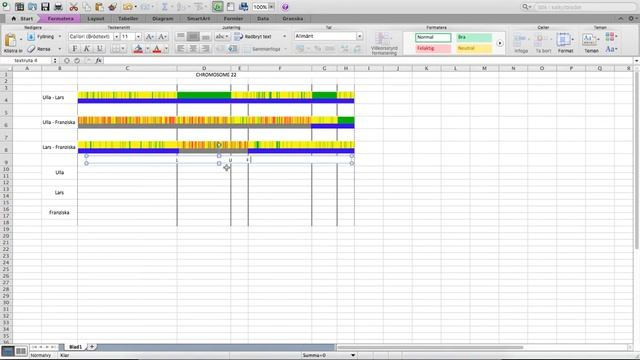Click the Cut scissors icon
The image size is (640, 360).
click(x=74, y=7)
